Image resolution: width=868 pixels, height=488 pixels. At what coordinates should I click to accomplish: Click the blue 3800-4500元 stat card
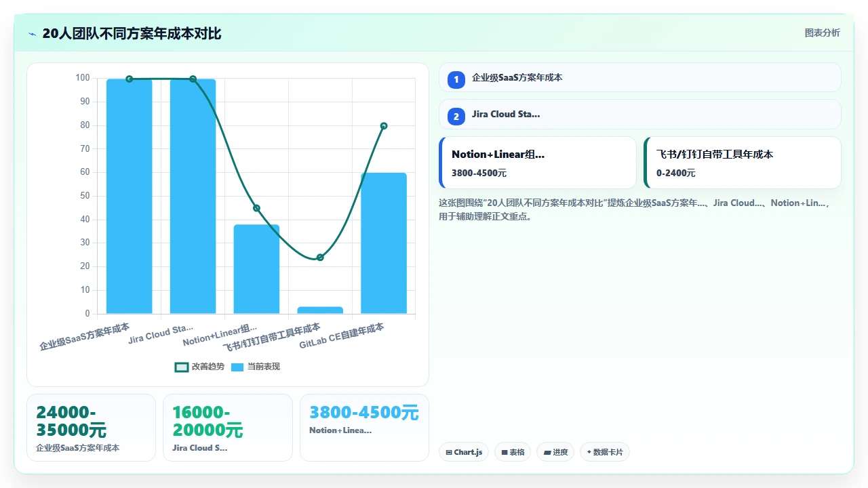[364, 428]
